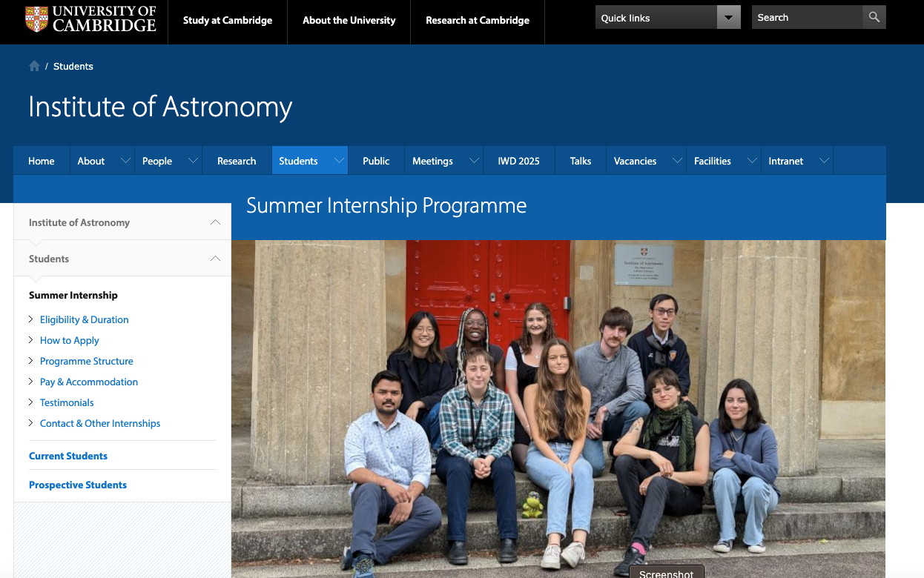Open the How to Apply link

pyautogui.click(x=70, y=340)
